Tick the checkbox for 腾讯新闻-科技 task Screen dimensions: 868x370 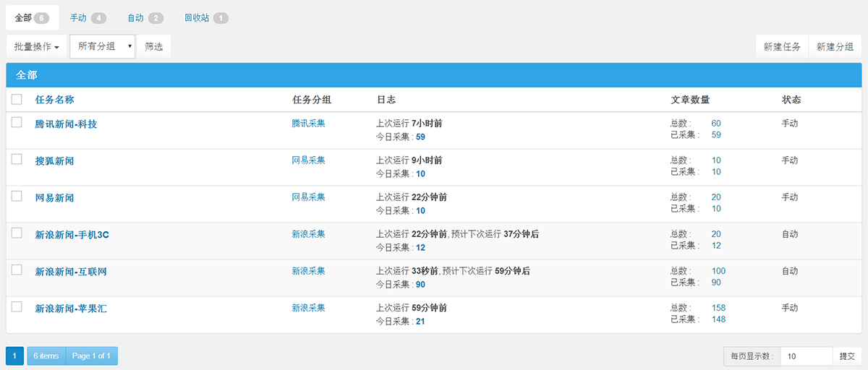pyautogui.click(x=17, y=123)
